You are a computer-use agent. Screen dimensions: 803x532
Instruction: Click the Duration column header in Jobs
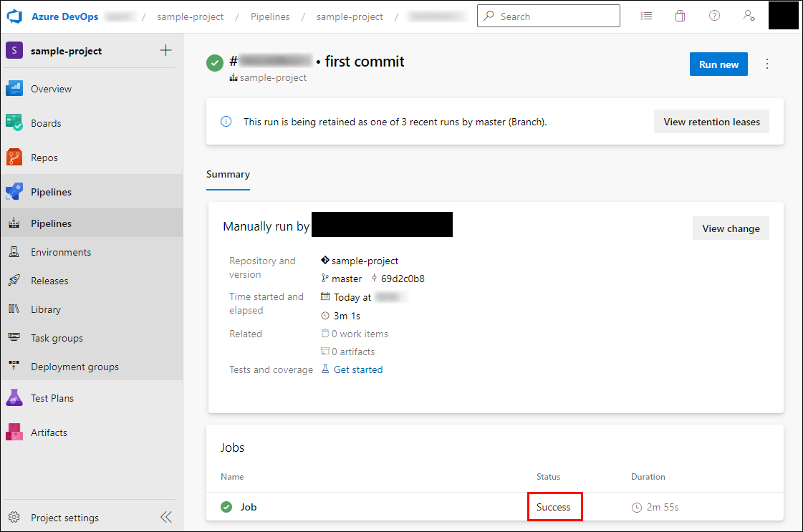click(648, 476)
